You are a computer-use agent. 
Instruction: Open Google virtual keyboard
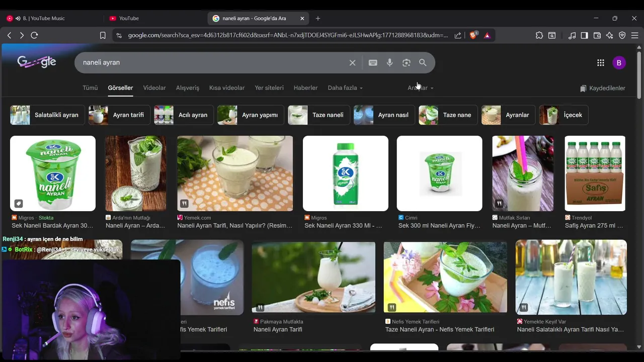click(373, 63)
